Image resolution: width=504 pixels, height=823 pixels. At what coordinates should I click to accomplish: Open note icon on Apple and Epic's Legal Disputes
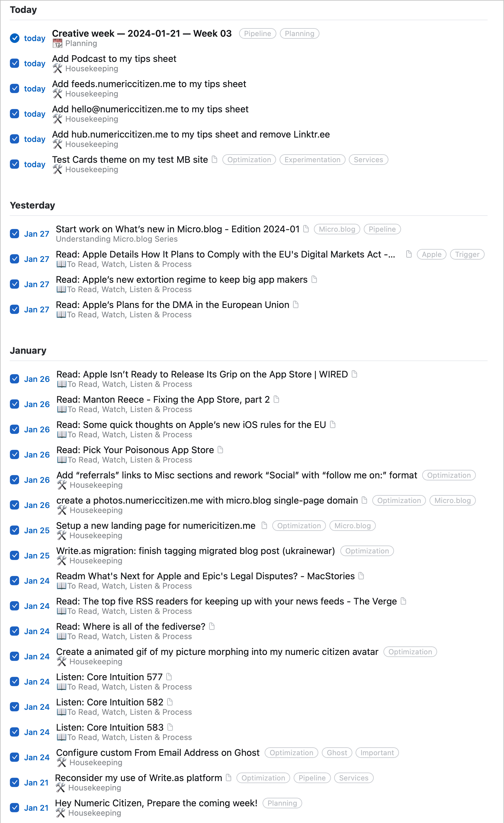click(361, 576)
